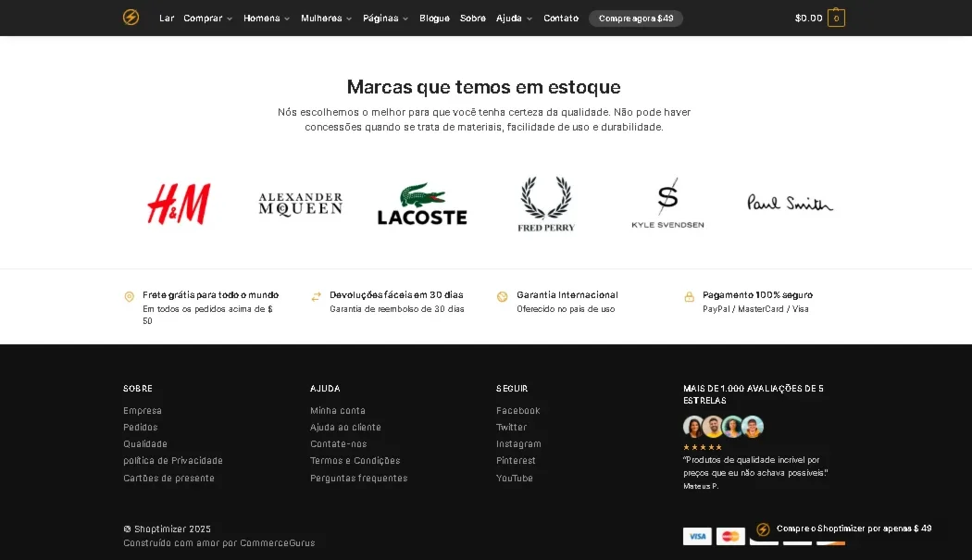Open the Cartões de presente link
The image size is (972, 560).
pyautogui.click(x=168, y=479)
